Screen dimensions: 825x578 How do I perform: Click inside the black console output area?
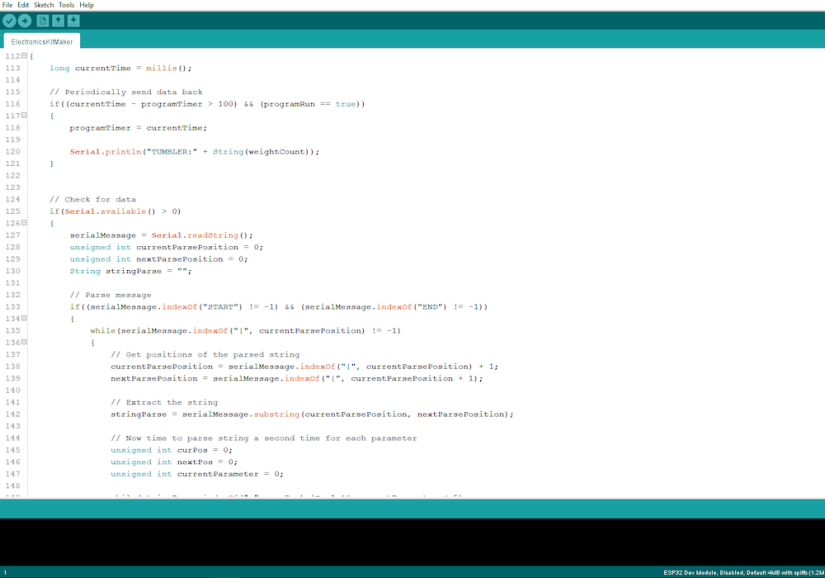[412, 542]
